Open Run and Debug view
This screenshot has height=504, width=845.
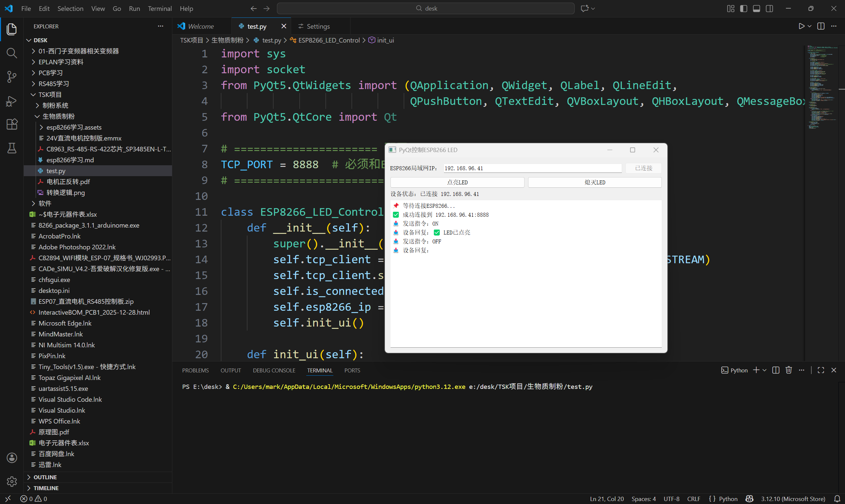[12, 101]
